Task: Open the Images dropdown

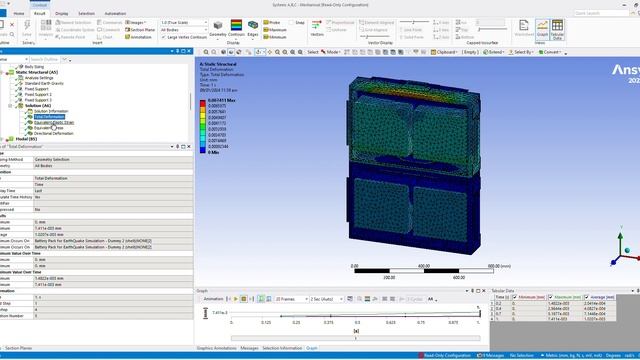Action: 135,22
